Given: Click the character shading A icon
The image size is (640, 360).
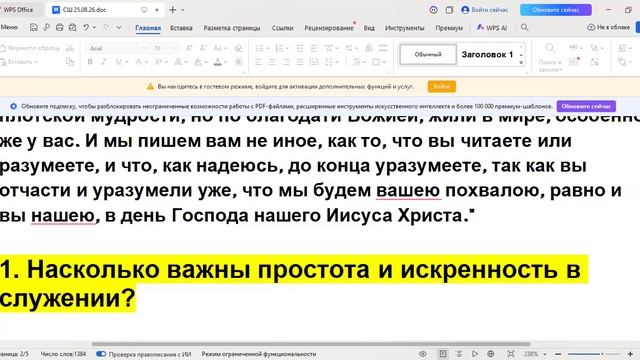Looking at the screenshot, I should pyautogui.click(x=238, y=62).
